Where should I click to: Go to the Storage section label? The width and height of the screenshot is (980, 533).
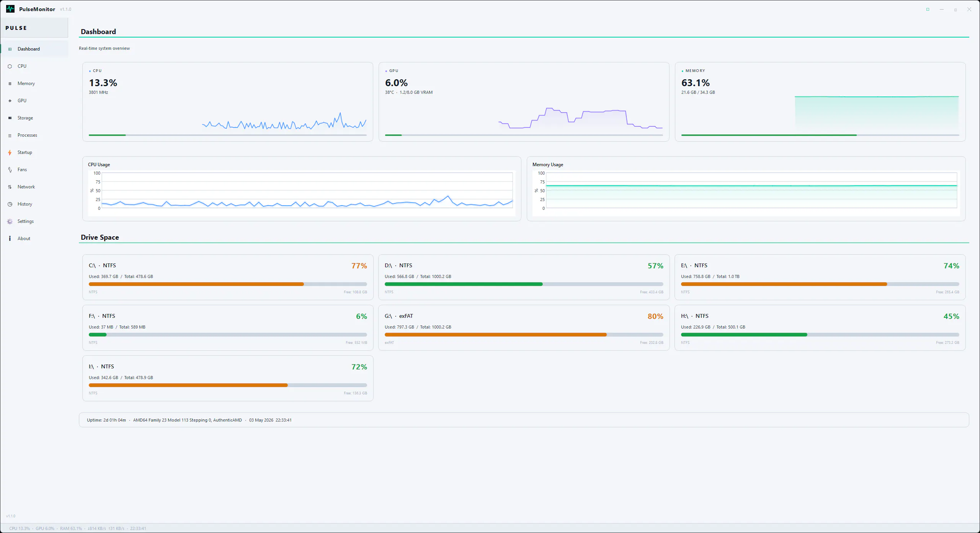[x=25, y=118]
